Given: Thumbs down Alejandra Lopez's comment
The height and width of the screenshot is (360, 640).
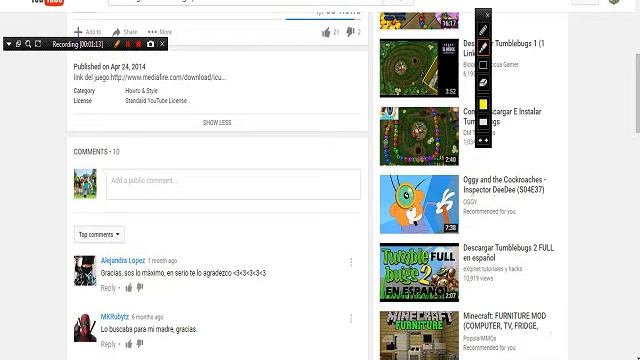Looking at the screenshot, I should coord(140,288).
